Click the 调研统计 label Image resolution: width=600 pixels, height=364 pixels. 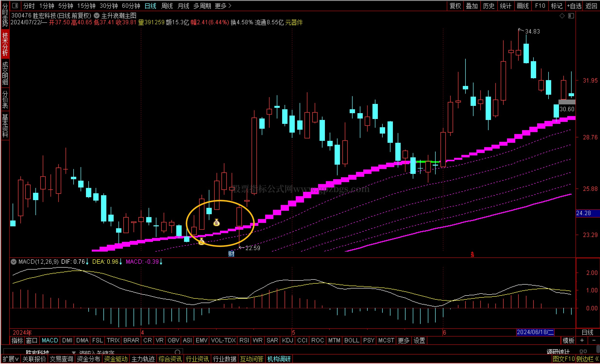[558, 352]
